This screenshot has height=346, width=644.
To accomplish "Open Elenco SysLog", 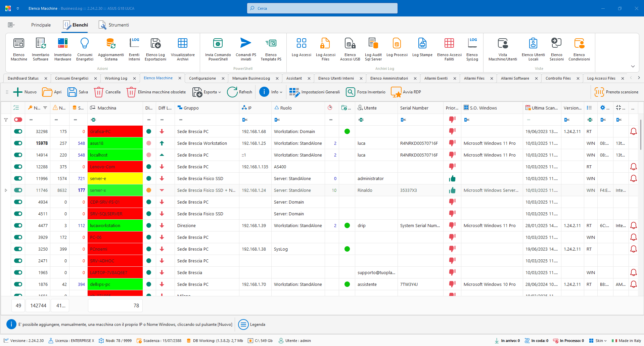I will [x=472, y=49].
